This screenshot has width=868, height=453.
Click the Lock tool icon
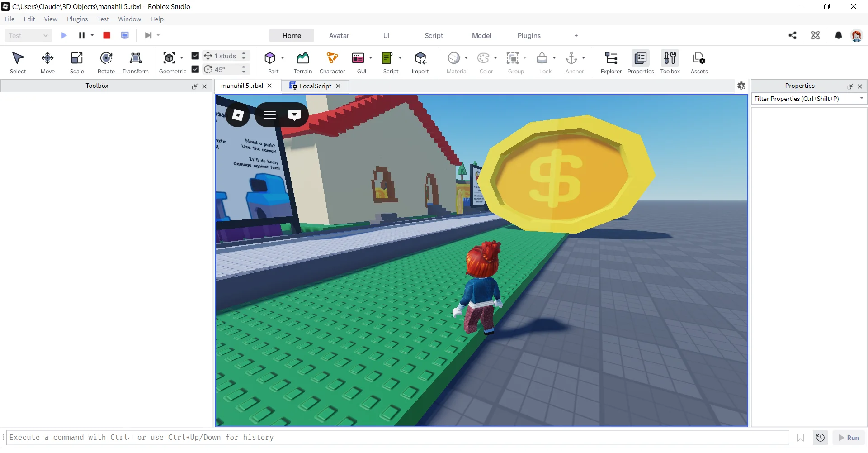click(542, 58)
